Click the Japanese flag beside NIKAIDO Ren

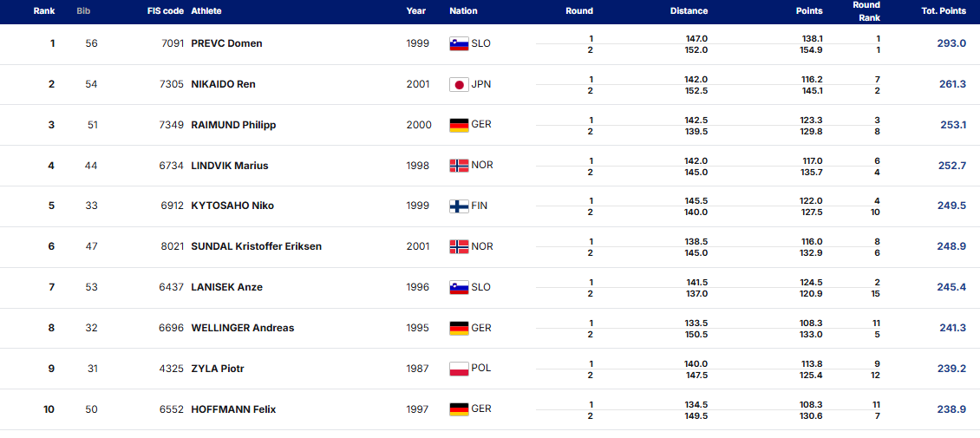click(x=459, y=84)
